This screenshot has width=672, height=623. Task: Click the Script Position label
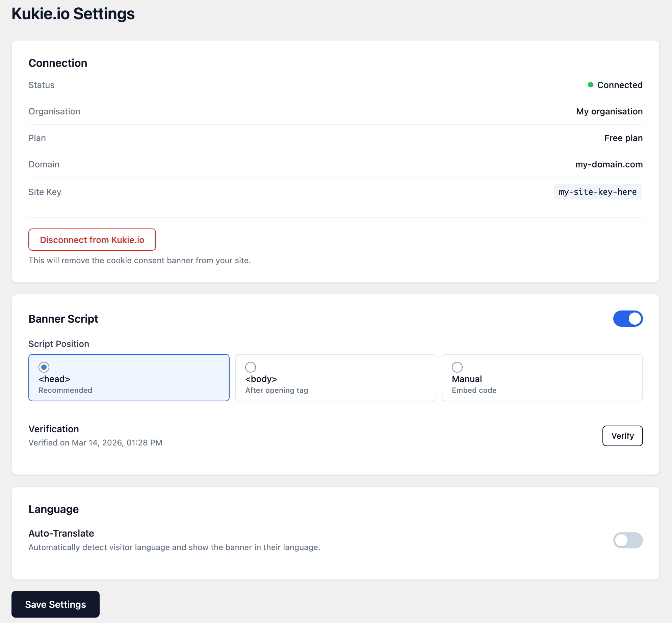click(59, 344)
